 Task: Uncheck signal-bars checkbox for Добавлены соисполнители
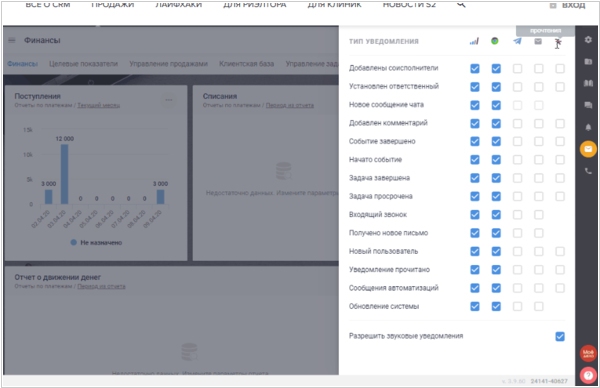coord(474,68)
